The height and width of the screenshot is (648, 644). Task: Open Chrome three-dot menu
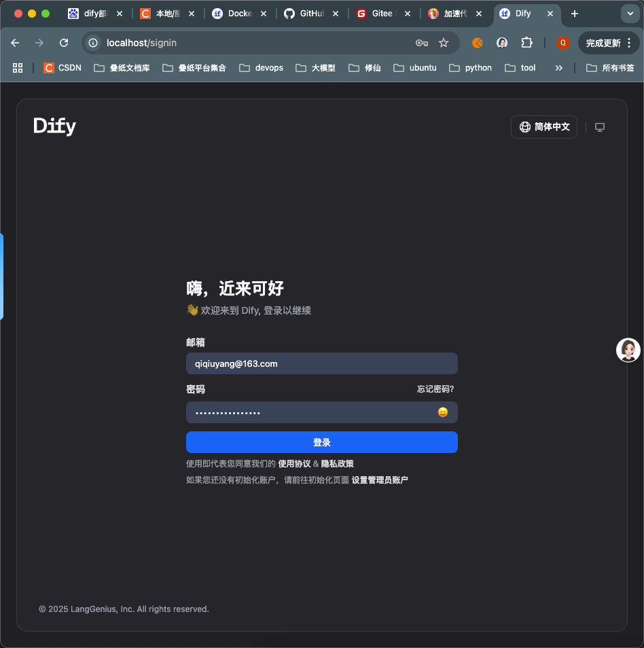[629, 43]
